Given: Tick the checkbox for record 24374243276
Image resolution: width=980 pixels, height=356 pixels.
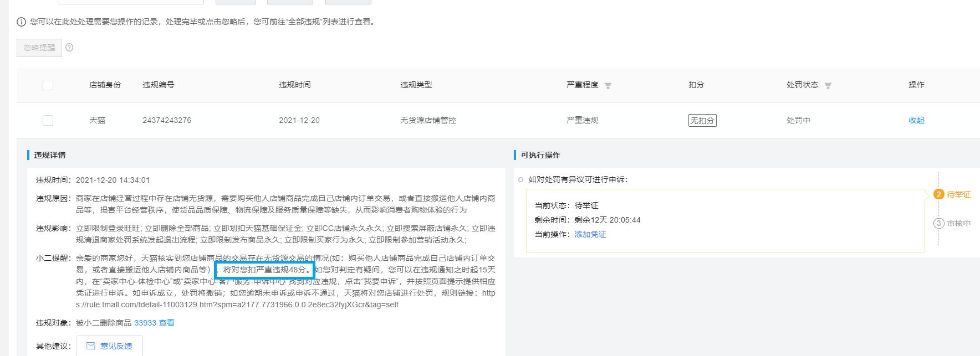Looking at the screenshot, I should tap(48, 120).
